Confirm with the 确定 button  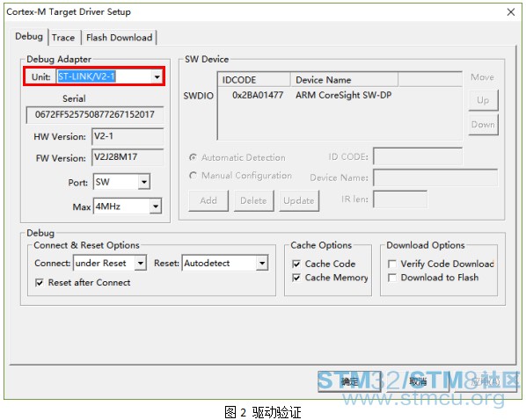[x=349, y=381]
